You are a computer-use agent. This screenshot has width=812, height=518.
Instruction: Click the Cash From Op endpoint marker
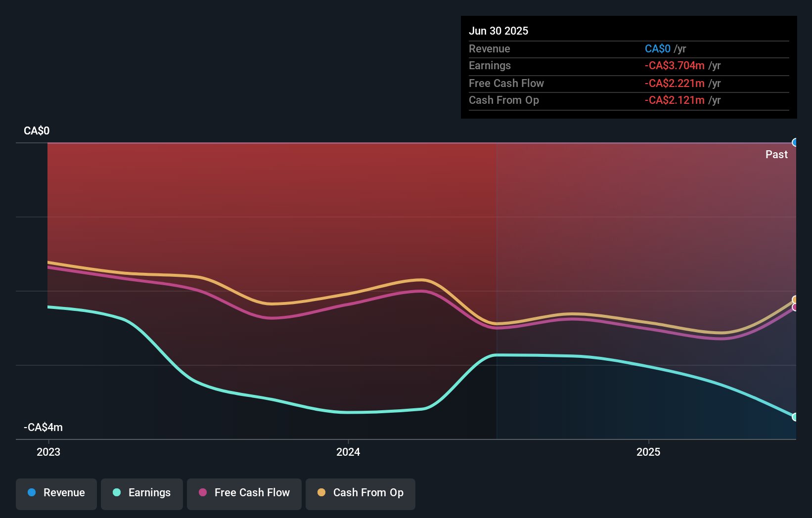click(x=795, y=299)
